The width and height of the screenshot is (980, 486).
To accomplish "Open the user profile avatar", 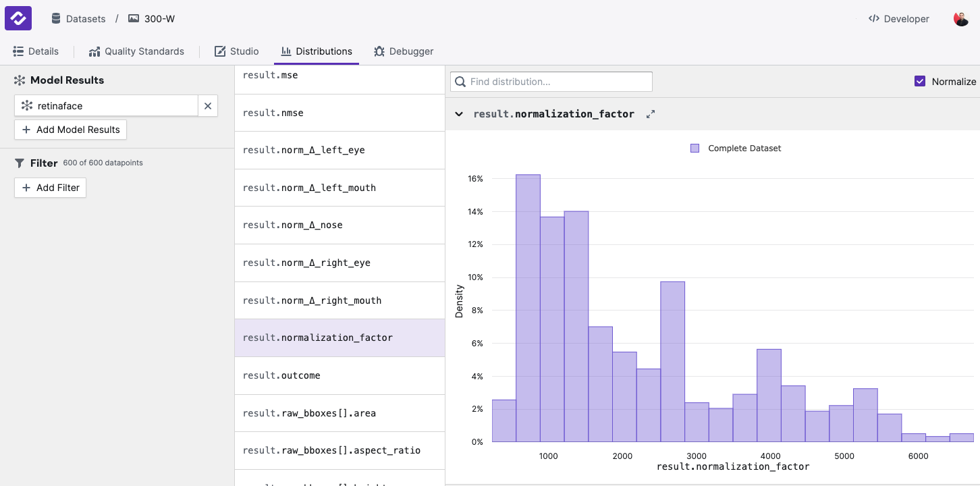I will tap(961, 19).
